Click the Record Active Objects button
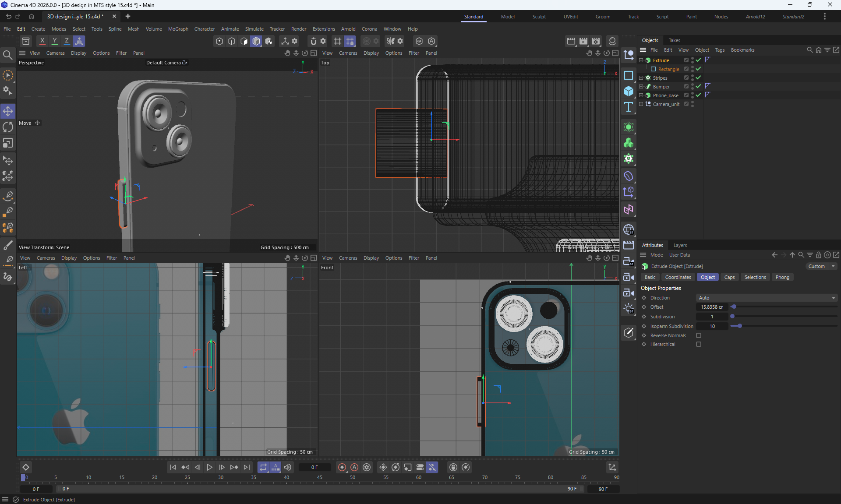The height and width of the screenshot is (504, 841). coord(342,467)
